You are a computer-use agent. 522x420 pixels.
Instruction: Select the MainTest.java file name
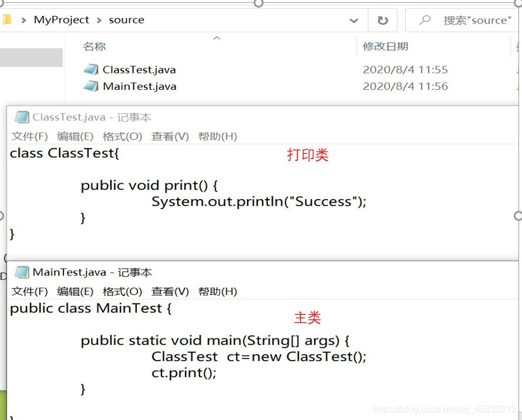pos(140,86)
